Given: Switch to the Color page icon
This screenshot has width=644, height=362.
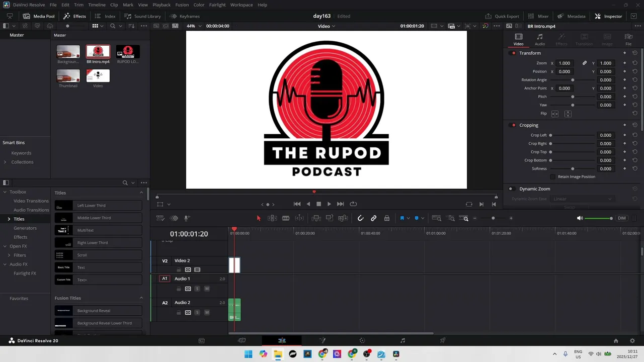Looking at the screenshot, I should [x=362, y=340].
